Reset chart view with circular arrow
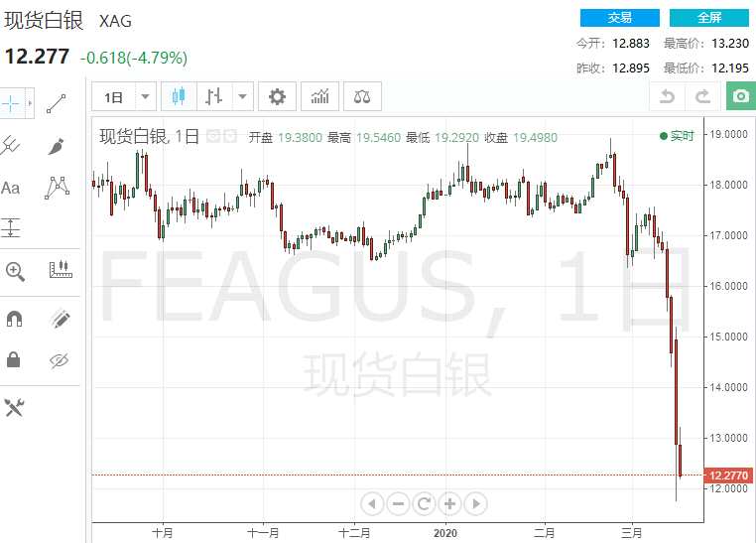 click(424, 504)
